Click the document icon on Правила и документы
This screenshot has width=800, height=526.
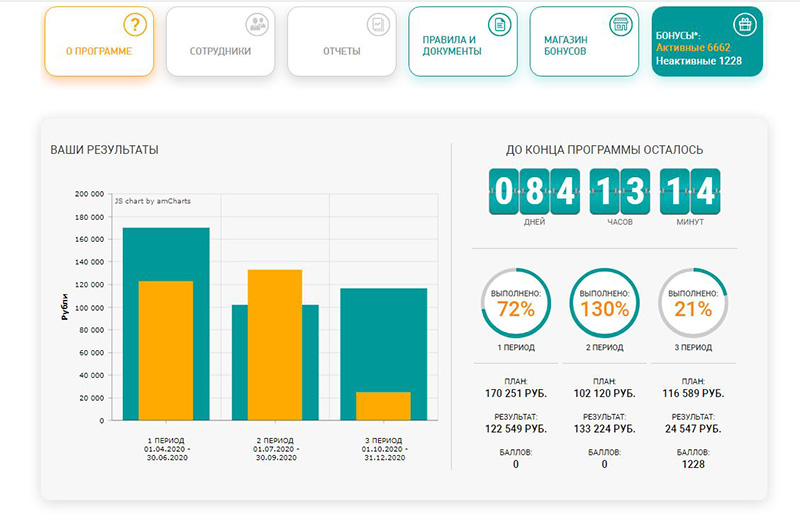498,24
